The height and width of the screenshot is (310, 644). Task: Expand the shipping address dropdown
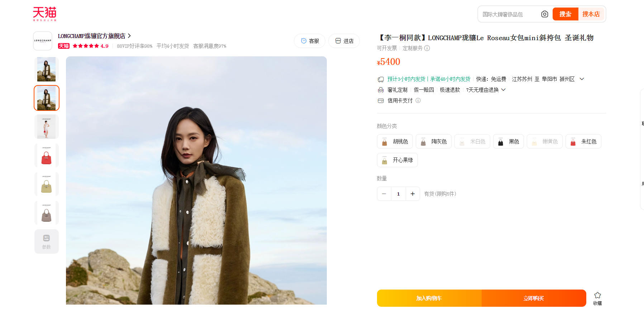point(582,79)
